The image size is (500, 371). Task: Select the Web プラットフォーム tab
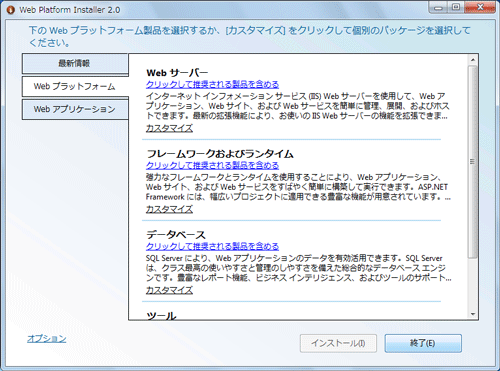coord(75,86)
